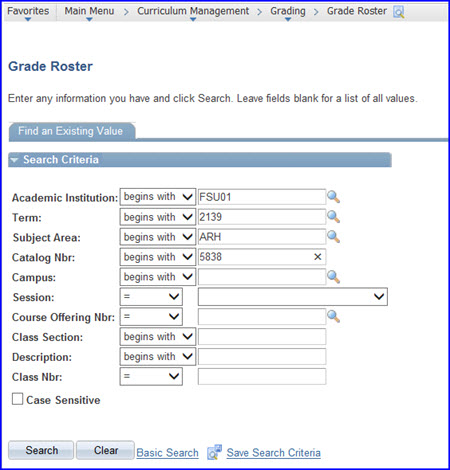
Task: Open the Description operator dropdown
Action: [158, 357]
